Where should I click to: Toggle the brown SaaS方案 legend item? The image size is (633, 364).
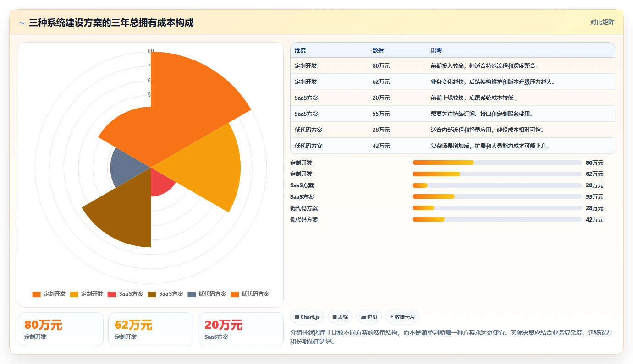165,294
